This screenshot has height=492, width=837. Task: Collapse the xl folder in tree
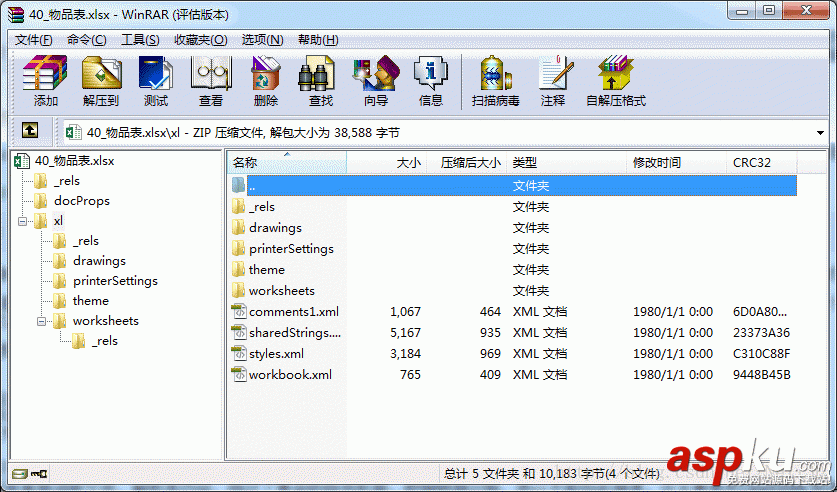pos(22,221)
